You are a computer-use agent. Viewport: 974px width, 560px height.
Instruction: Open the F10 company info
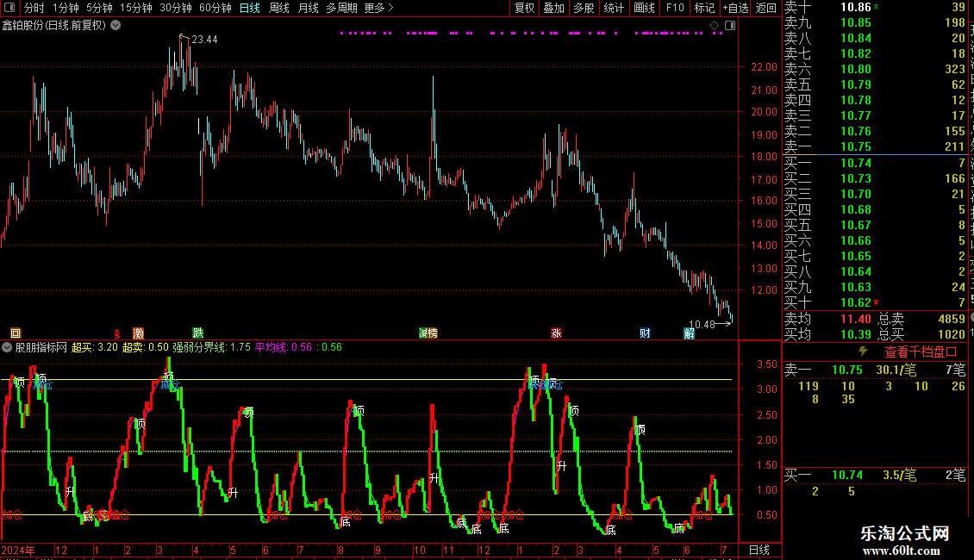tap(675, 8)
